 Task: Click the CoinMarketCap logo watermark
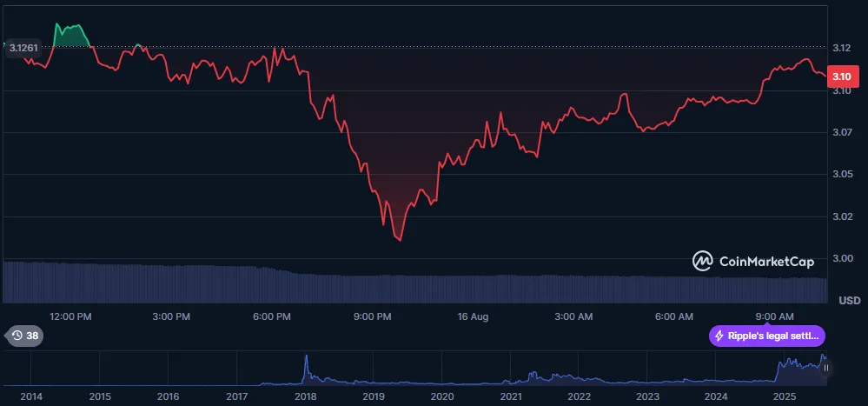pyautogui.click(x=753, y=261)
